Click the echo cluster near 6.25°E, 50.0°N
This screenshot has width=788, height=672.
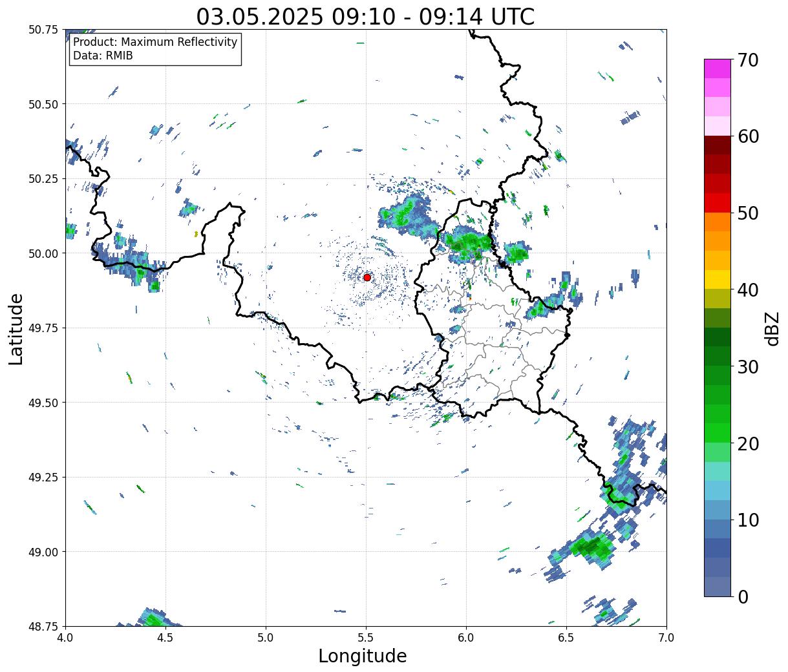516,253
